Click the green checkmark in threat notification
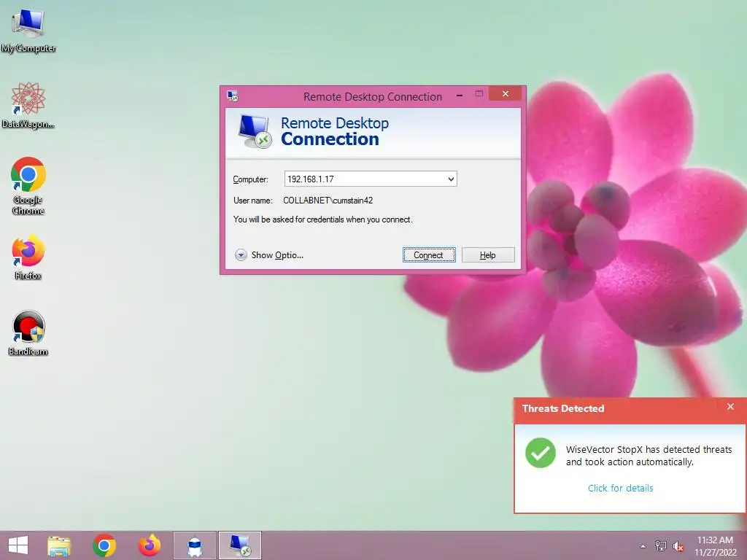 tap(541, 453)
